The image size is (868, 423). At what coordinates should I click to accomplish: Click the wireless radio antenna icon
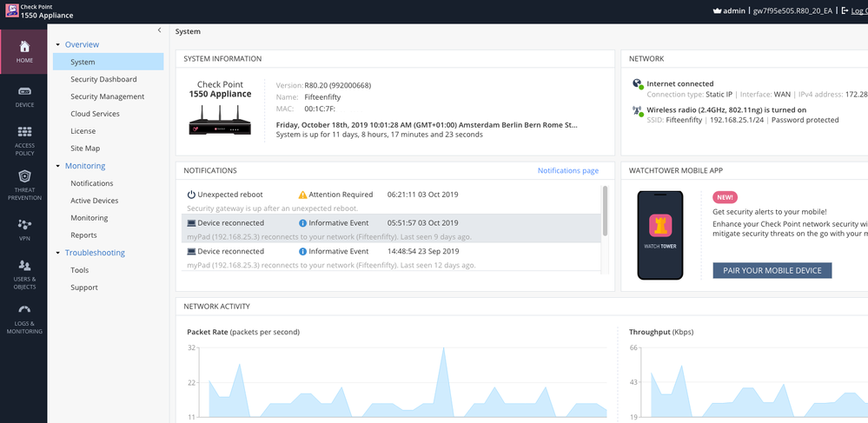coord(637,110)
